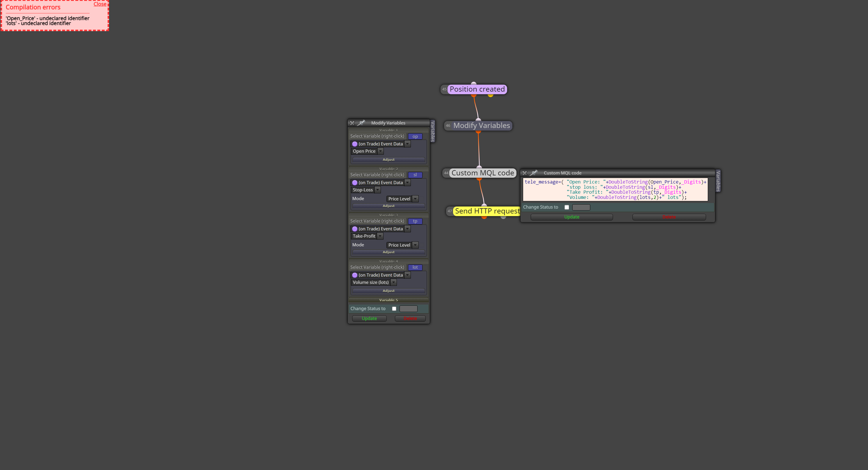
Task: Click Update in Modify Variables panel
Action: point(369,319)
